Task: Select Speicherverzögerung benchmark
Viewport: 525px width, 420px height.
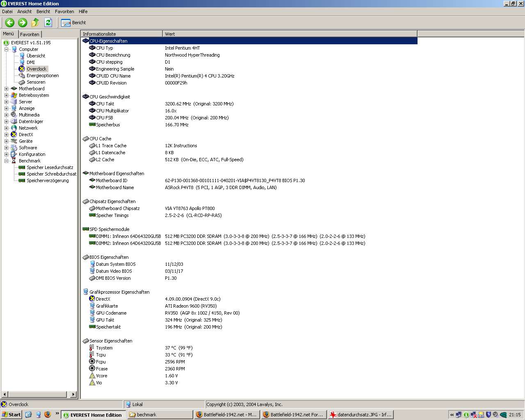Action: (x=48, y=180)
